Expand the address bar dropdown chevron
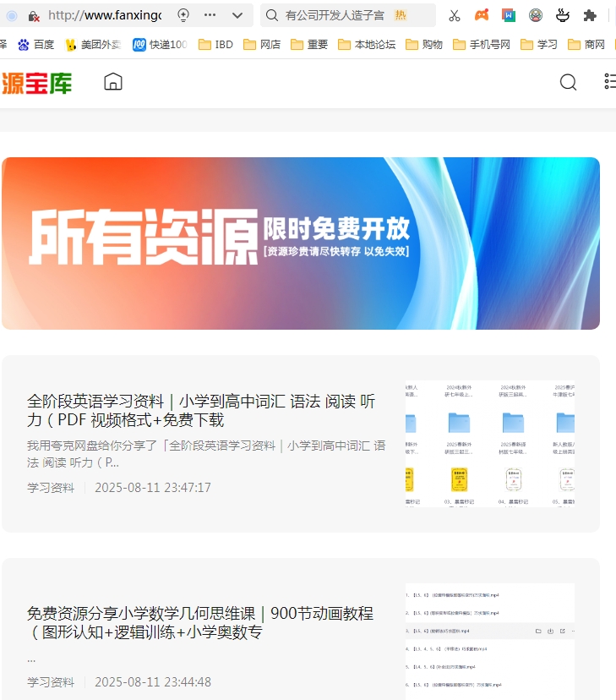616x700 pixels. click(x=237, y=15)
